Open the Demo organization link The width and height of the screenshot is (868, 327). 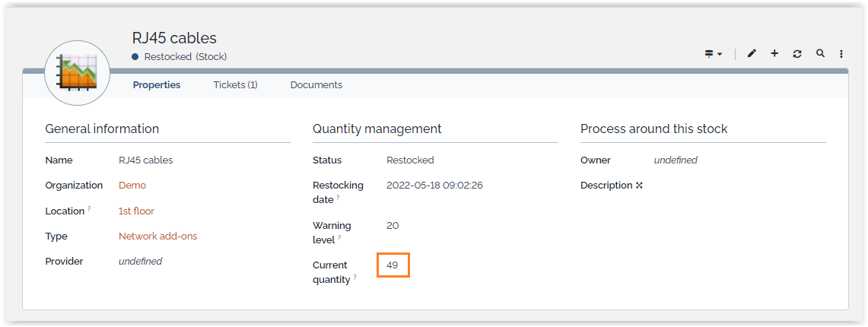[132, 186]
